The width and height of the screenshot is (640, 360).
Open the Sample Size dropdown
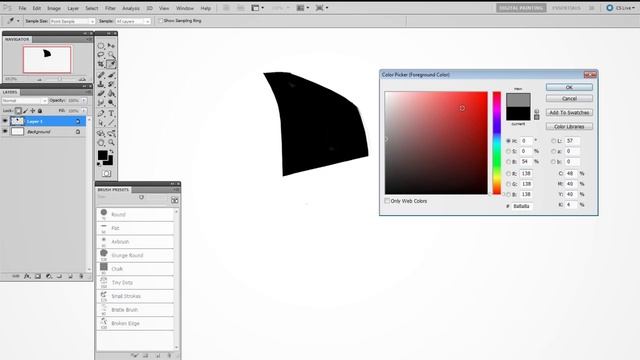click(72, 21)
